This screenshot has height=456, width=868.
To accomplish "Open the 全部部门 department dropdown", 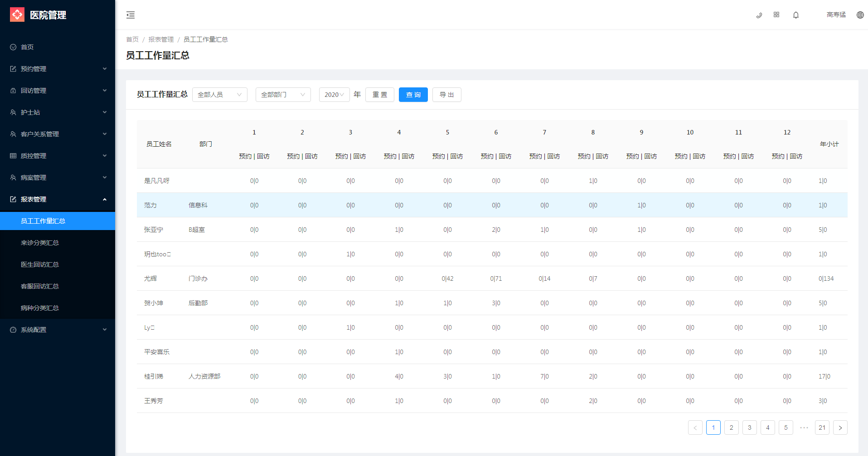I will click(x=283, y=95).
